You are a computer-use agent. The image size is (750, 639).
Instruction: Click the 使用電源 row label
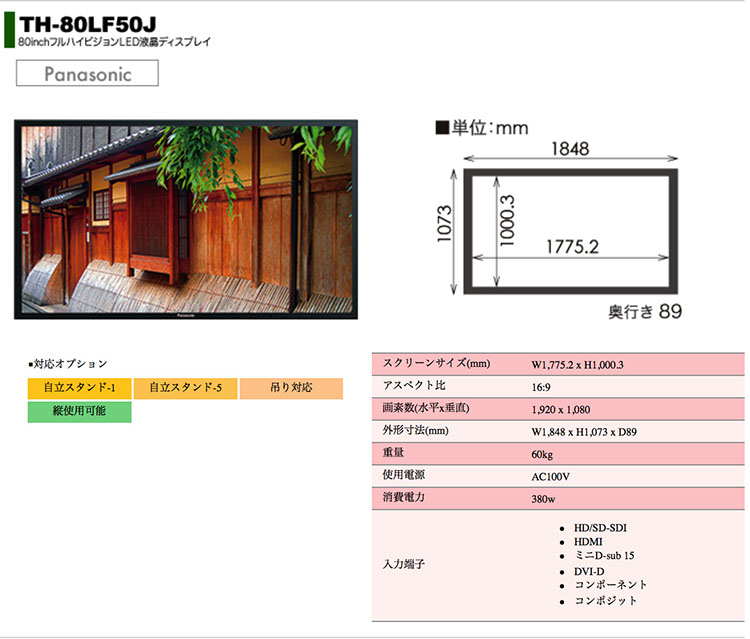click(404, 475)
